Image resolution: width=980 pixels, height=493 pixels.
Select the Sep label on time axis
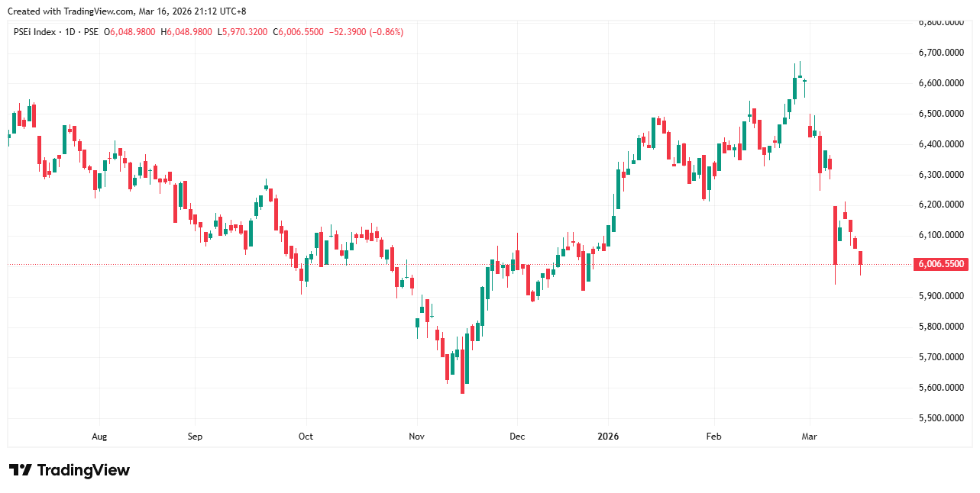point(195,437)
